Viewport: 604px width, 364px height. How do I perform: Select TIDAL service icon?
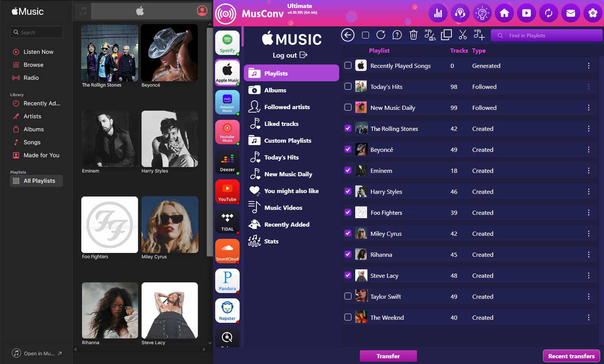click(x=227, y=221)
